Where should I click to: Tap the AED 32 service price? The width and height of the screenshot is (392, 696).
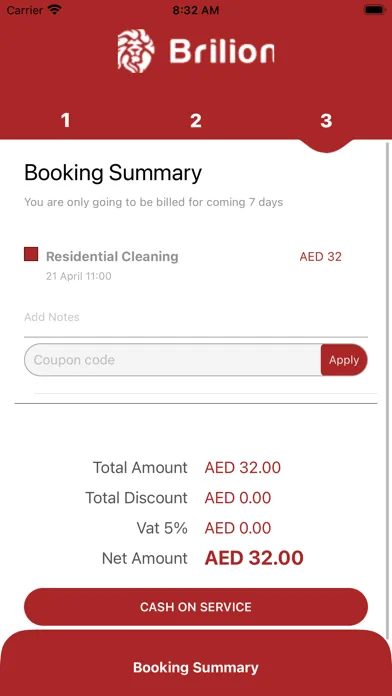[321, 257]
